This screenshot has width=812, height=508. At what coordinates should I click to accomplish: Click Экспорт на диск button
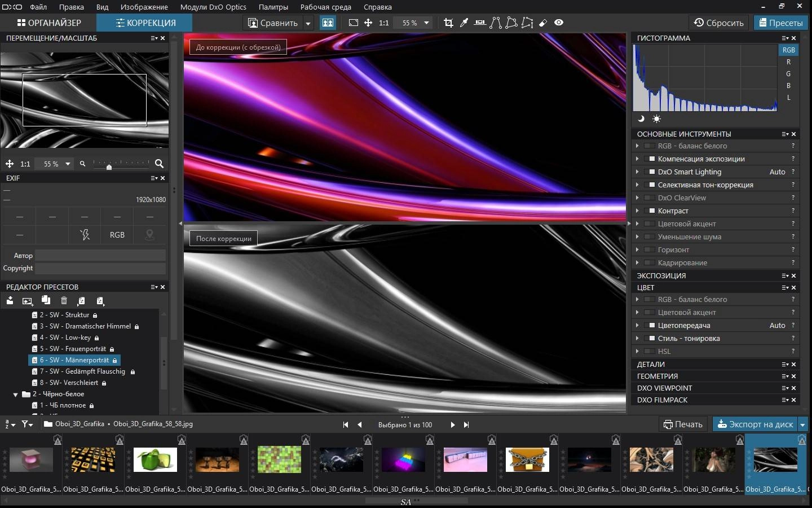(x=755, y=424)
